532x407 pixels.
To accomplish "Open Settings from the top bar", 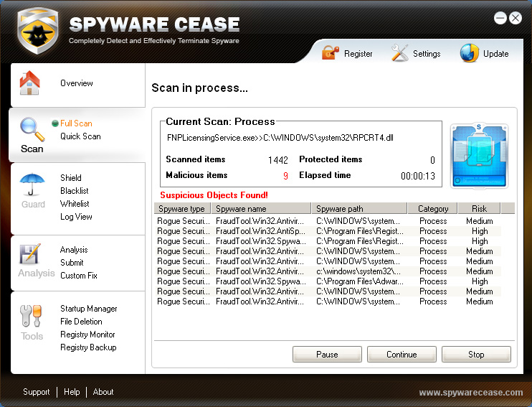I will coord(427,54).
